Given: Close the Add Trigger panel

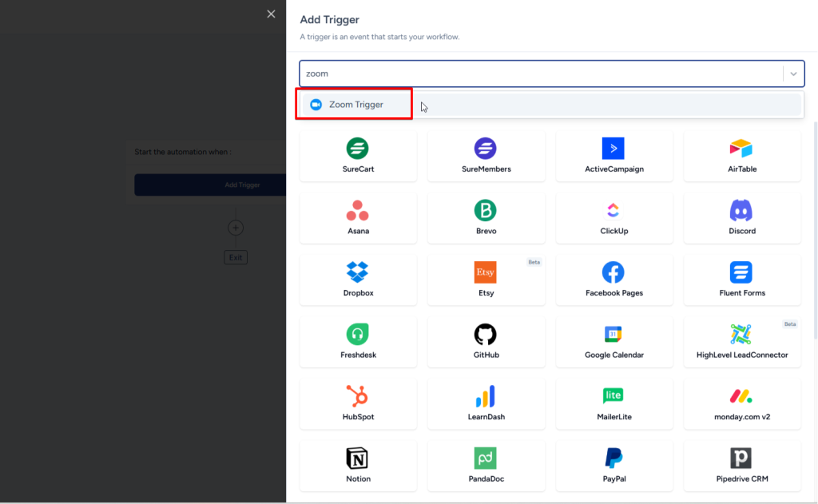Looking at the screenshot, I should (271, 14).
